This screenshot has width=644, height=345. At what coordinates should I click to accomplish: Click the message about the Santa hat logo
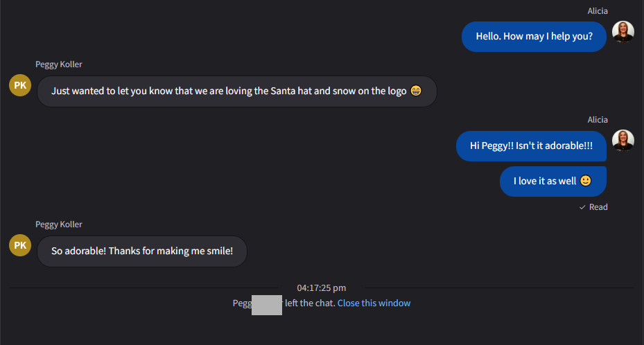[x=229, y=91]
